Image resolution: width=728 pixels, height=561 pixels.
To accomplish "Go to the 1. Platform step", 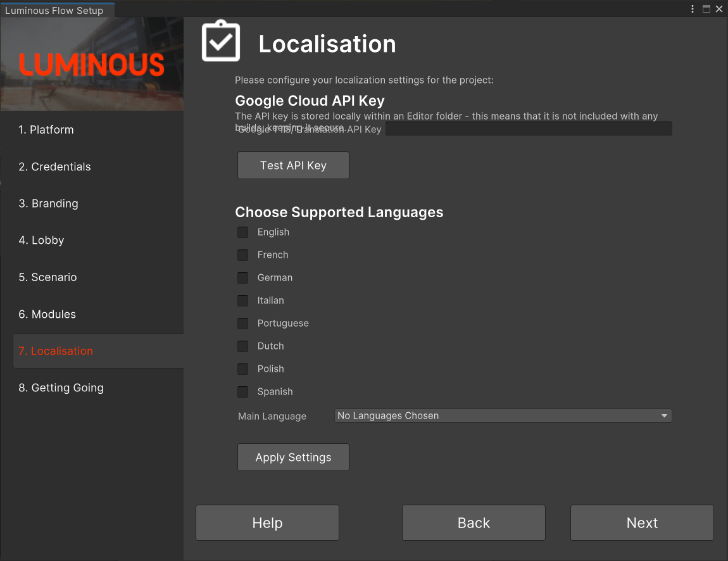I will click(x=46, y=130).
